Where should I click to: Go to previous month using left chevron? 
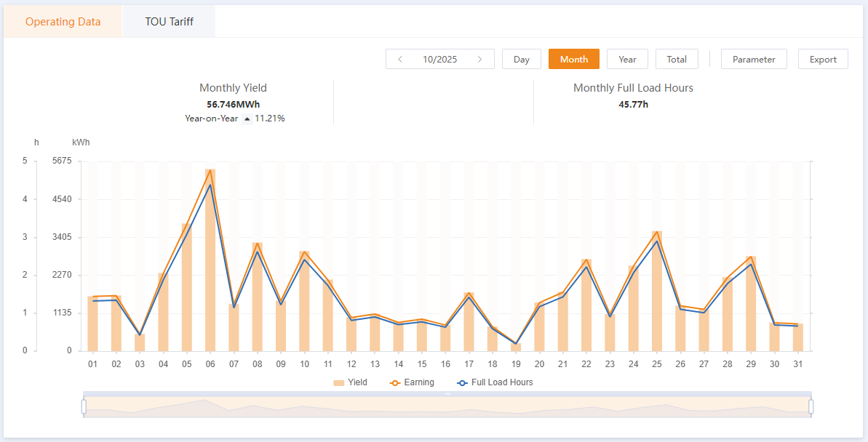pos(399,59)
